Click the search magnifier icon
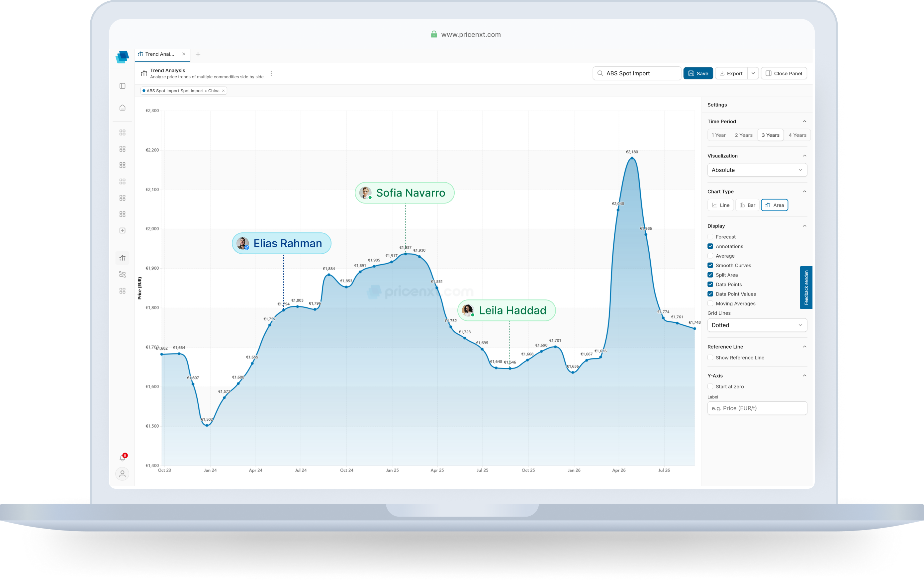 [600, 73]
